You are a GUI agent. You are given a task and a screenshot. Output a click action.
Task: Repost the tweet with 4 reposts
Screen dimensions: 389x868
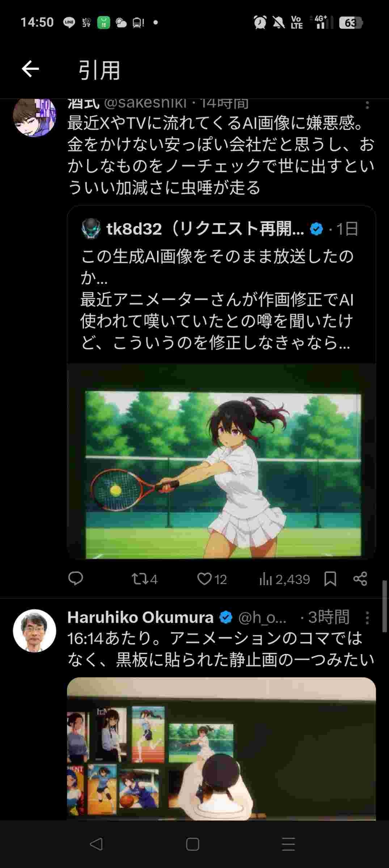click(x=144, y=579)
